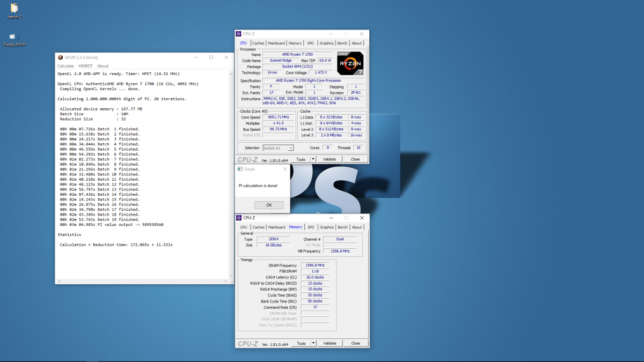The image size is (644, 362).
Task: Click Close button in lower CPU-Z
Action: (x=355, y=343)
